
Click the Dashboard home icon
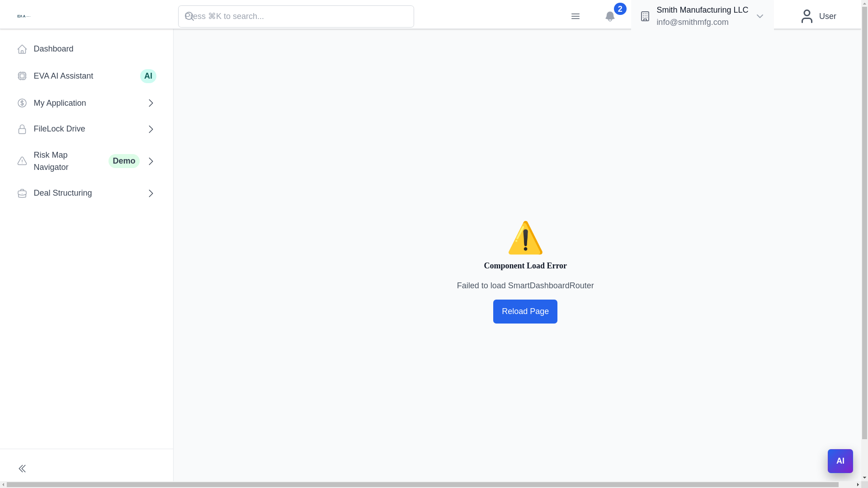point(22,49)
